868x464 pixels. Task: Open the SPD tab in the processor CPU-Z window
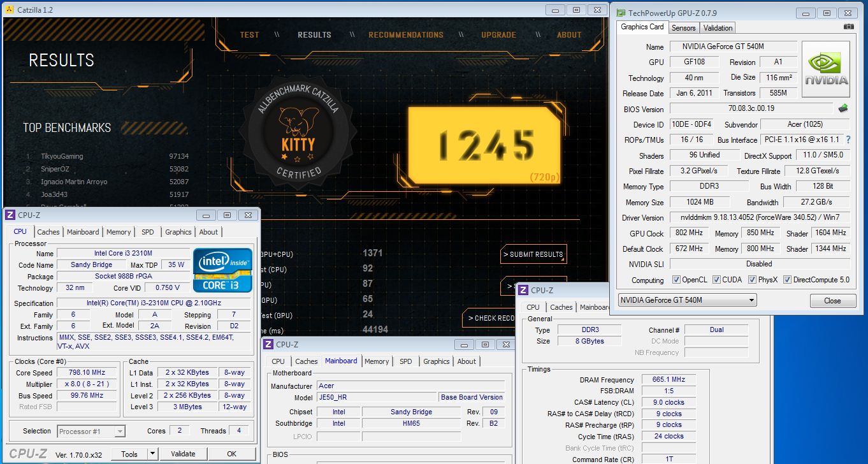pos(147,232)
